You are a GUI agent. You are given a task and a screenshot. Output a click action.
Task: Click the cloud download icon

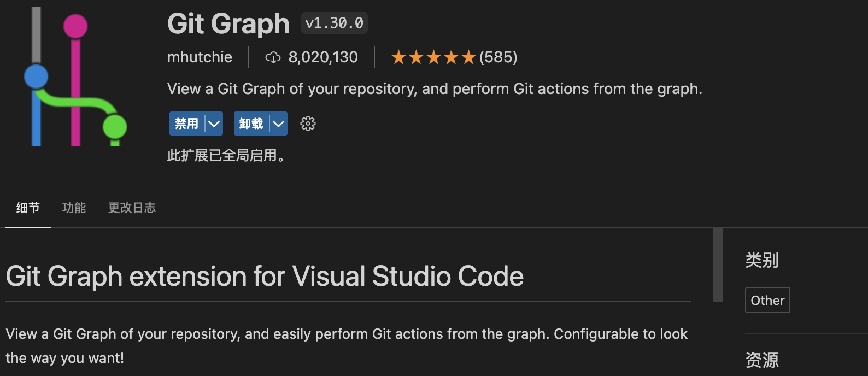click(273, 57)
